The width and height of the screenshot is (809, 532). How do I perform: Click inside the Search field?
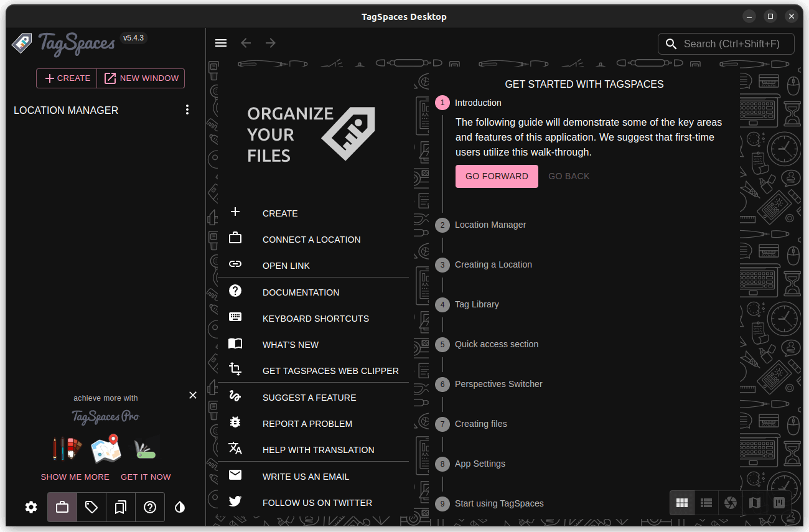[x=726, y=44]
